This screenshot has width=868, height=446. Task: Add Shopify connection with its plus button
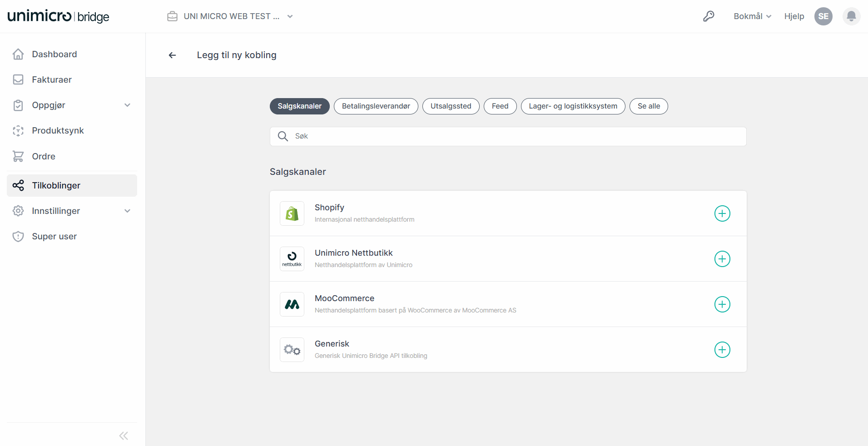tap(722, 213)
